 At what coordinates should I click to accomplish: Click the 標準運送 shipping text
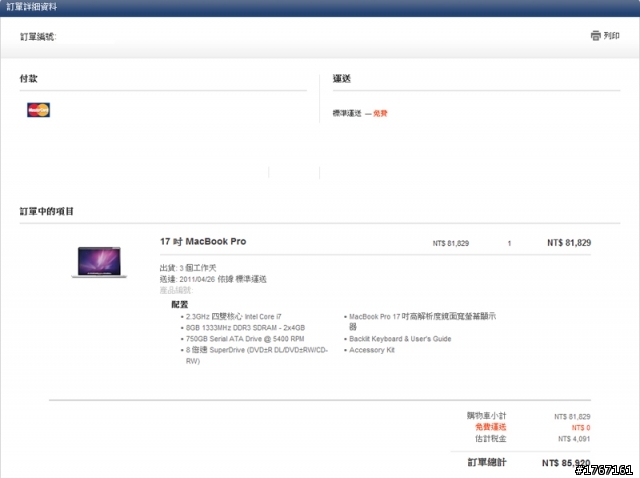tap(347, 113)
